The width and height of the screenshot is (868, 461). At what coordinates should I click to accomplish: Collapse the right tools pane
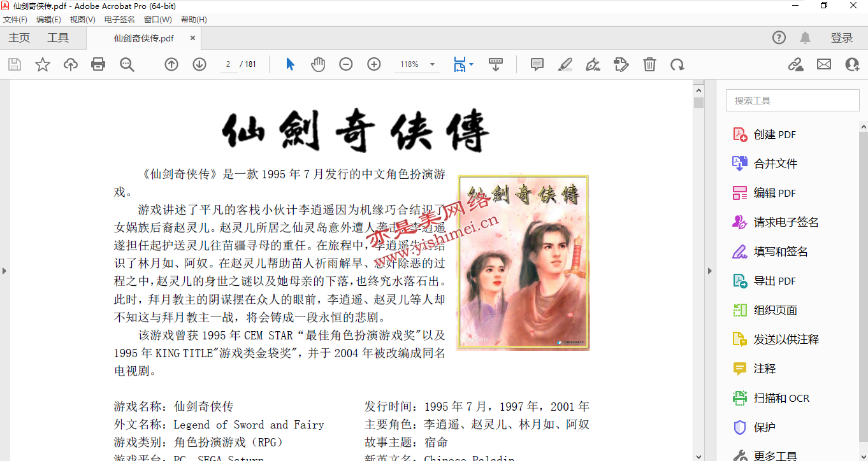coord(711,271)
